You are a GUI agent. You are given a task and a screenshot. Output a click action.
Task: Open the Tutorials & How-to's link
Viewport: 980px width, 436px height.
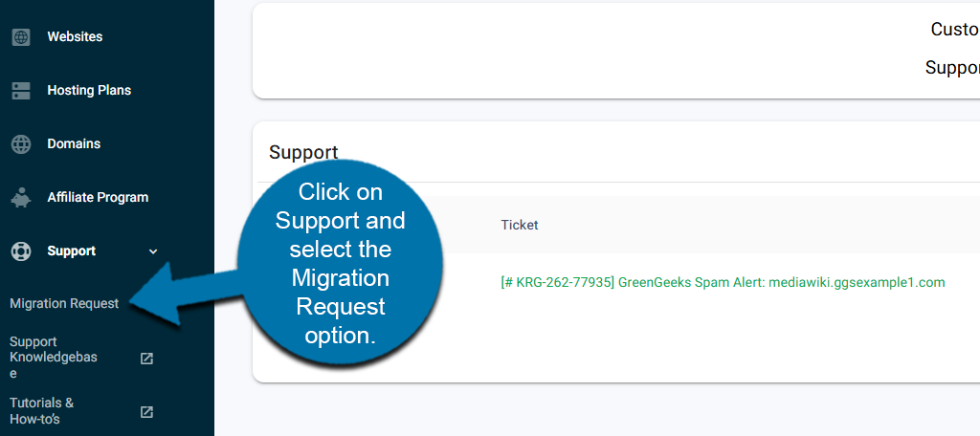tap(42, 411)
